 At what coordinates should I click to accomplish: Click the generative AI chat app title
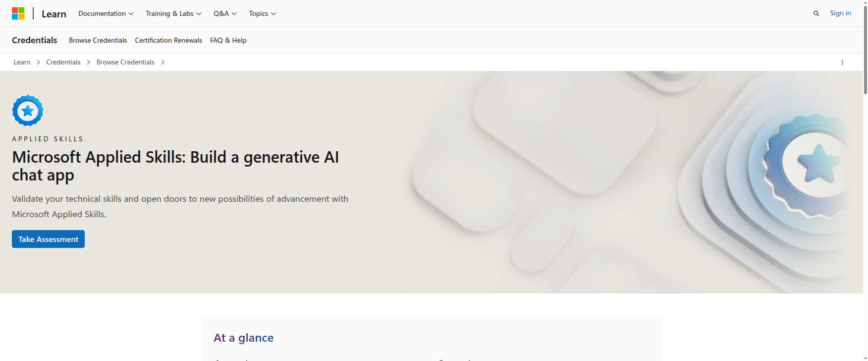(x=175, y=166)
